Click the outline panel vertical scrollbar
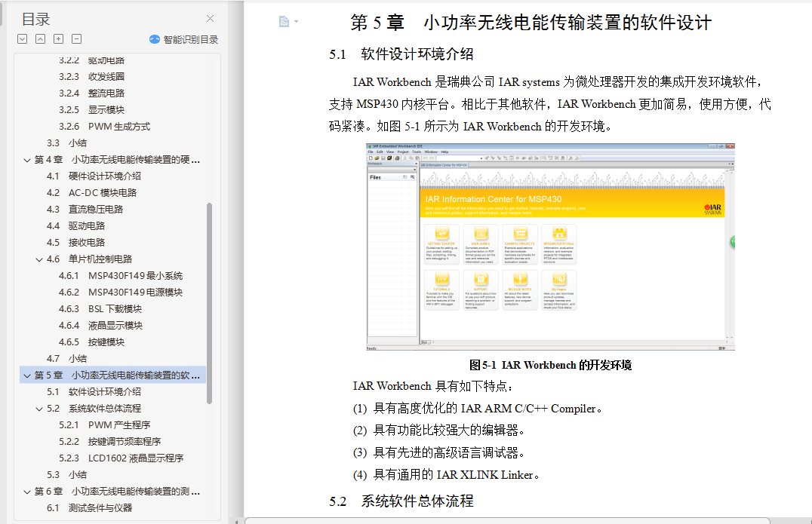 pyautogui.click(x=209, y=303)
